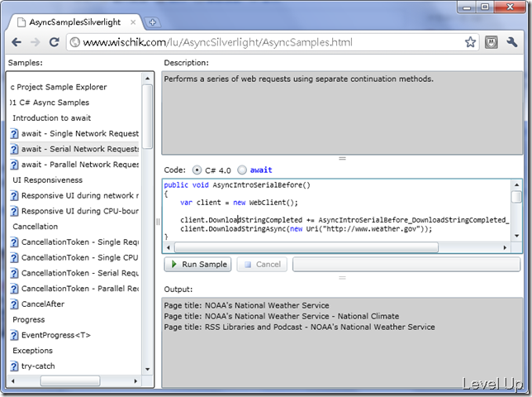The image size is (532, 397).
Task: Click icon beside EventProgress<T> sample
Action: point(14,336)
